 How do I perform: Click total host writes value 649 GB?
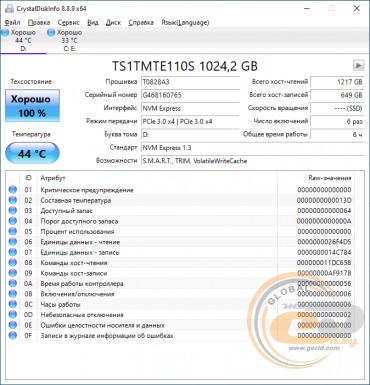tap(337, 95)
